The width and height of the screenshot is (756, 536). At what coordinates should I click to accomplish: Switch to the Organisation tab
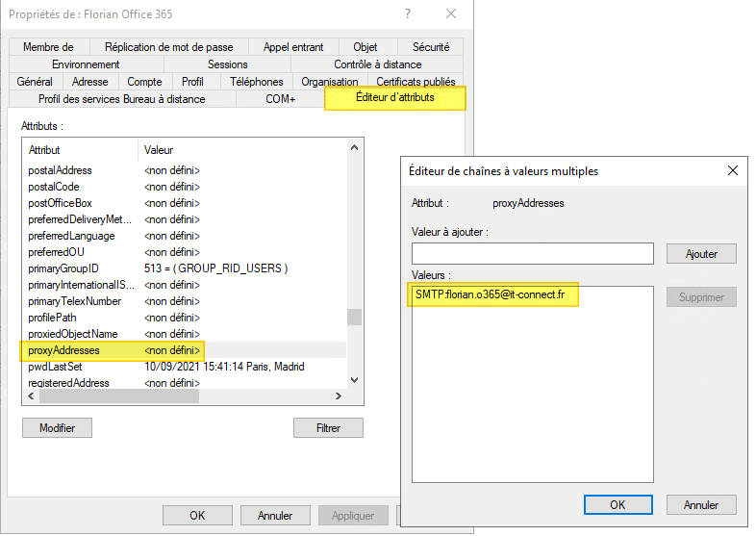(330, 82)
